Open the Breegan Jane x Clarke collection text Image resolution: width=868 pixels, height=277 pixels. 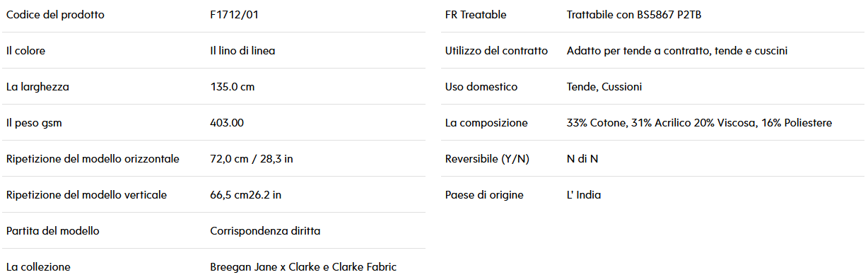click(303, 267)
